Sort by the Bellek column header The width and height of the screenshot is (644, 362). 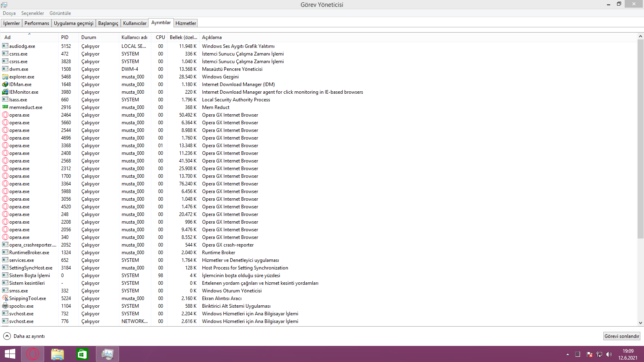(x=183, y=37)
